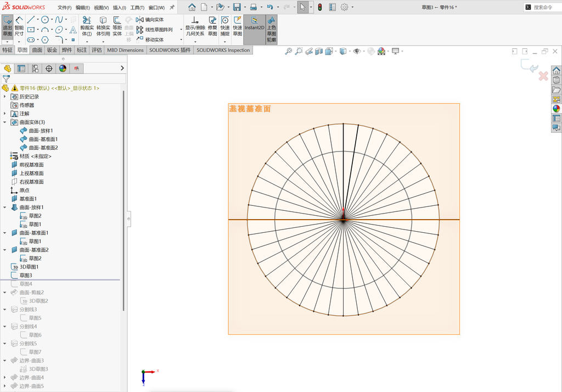The image size is (562, 392).
Task: Open the save options dropdown arrow
Action: [x=245, y=7]
